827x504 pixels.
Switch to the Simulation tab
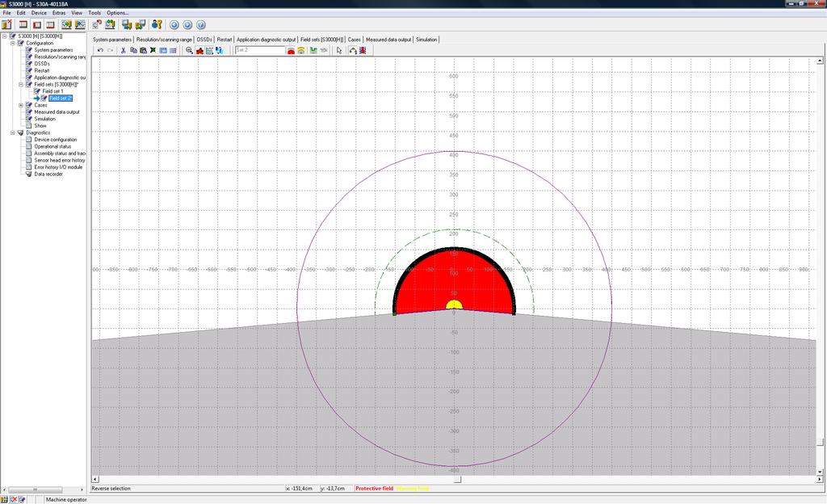[x=426, y=40]
